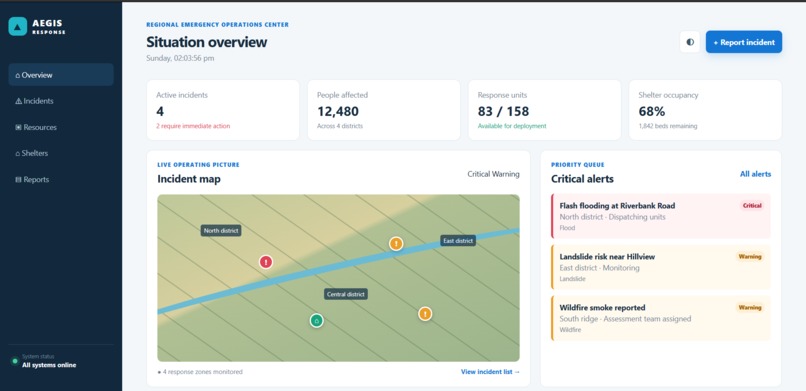This screenshot has height=391, width=806.
Task: Click the Warning badge on the wildfire alert
Action: [x=749, y=307]
